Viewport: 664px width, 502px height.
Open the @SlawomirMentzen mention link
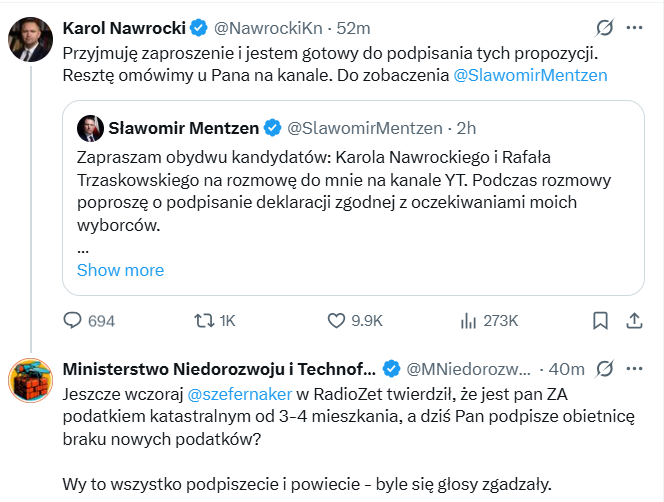530,74
